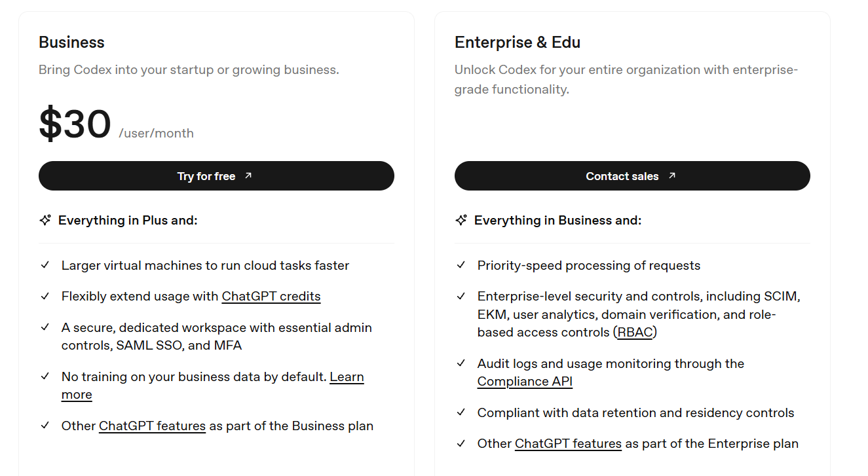Click checkmark beside No training on data

click(45, 376)
